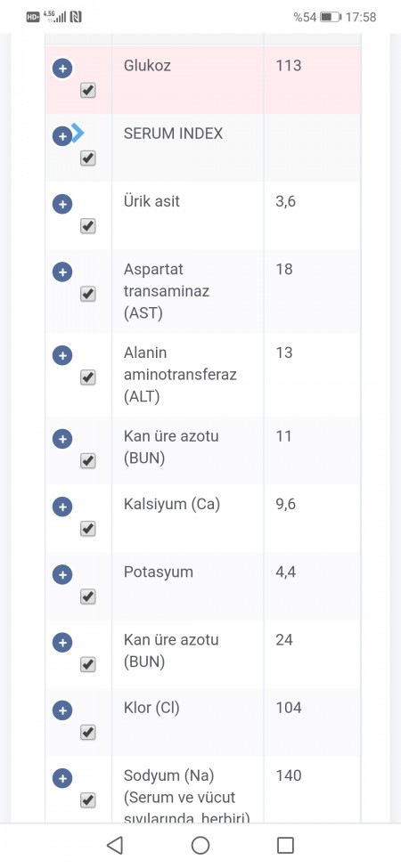401x868 pixels.
Task: Expand the Glukoz row plus icon
Action: [62, 69]
